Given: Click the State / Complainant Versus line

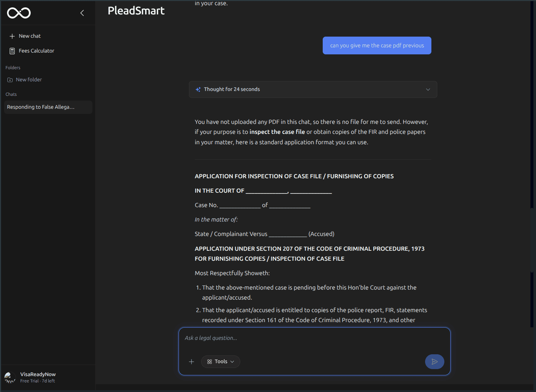Looking at the screenshot, I should [x=265, y=234].
